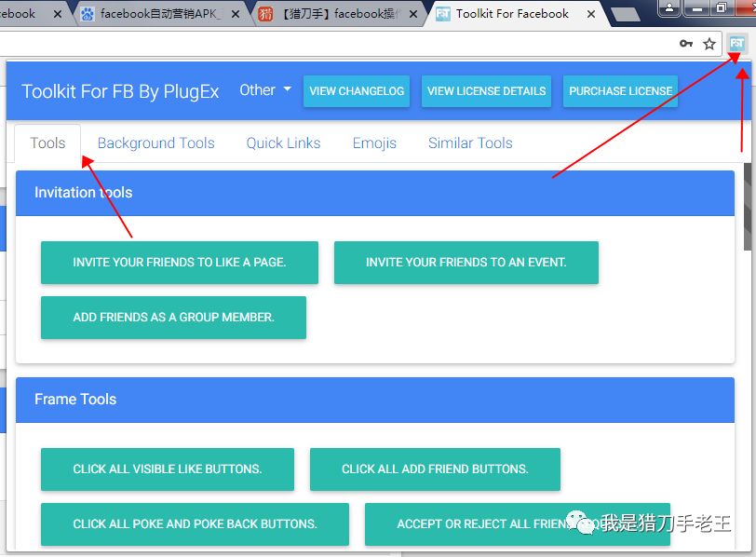
Task: Click the Frame Tools section header
Action: (x=375, y=400)
